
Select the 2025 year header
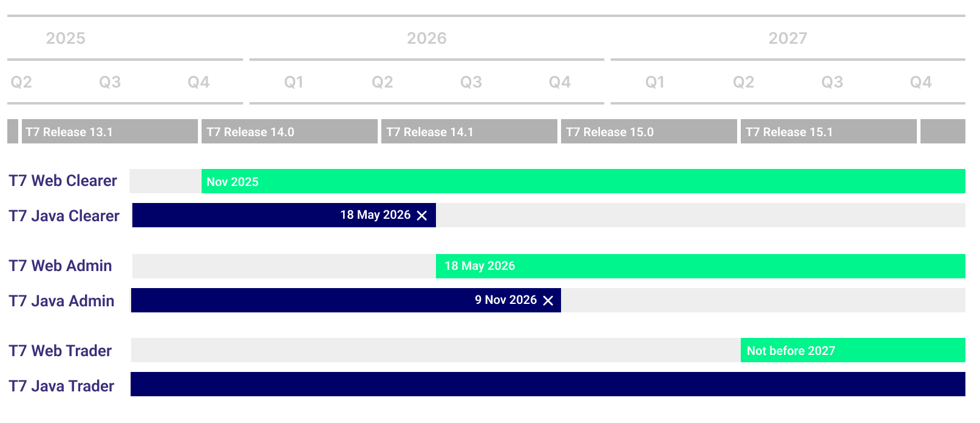66,38
